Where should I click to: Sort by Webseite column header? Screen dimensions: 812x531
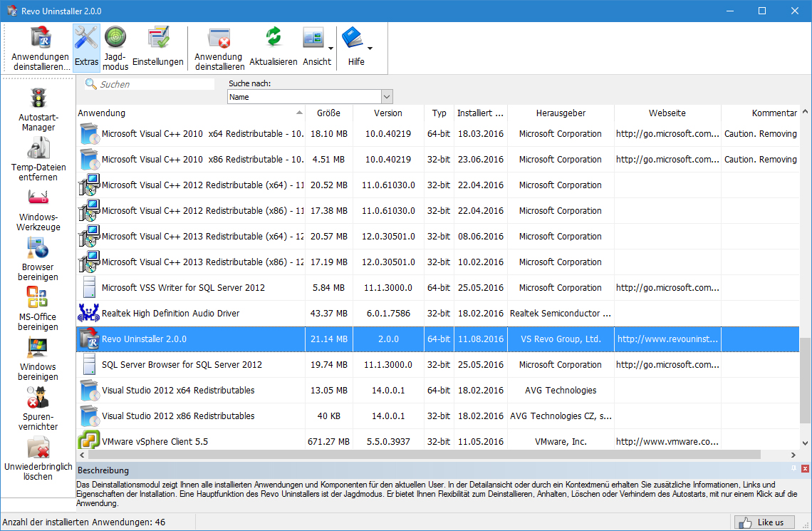click(x=667, y=113)
